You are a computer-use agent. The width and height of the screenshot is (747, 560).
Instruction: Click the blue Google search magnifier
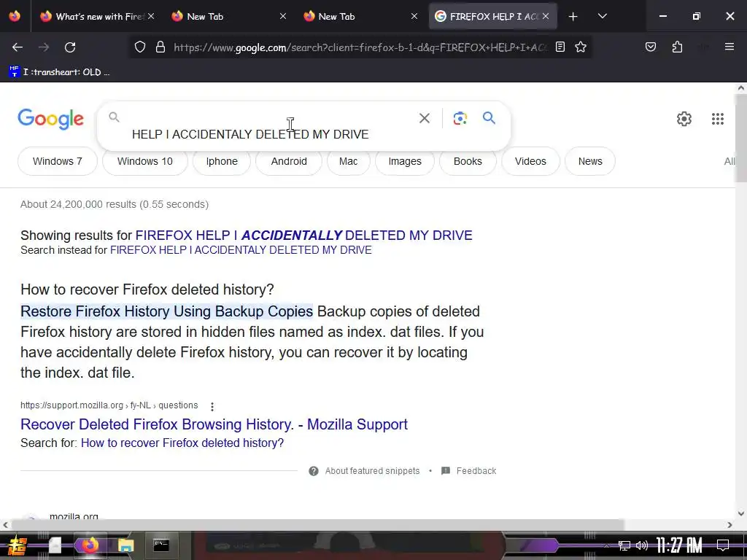(x=489, y=117)
